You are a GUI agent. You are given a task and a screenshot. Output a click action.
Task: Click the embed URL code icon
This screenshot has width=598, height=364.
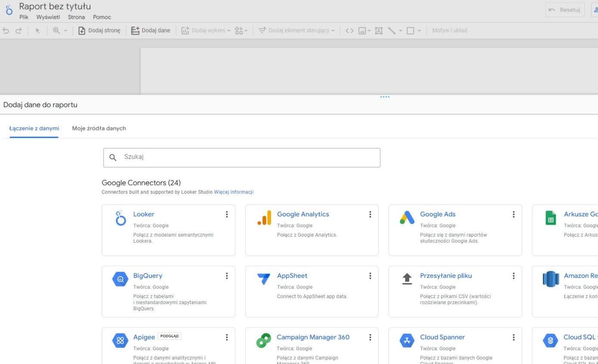pyautogui.click(x=349, y=31)
